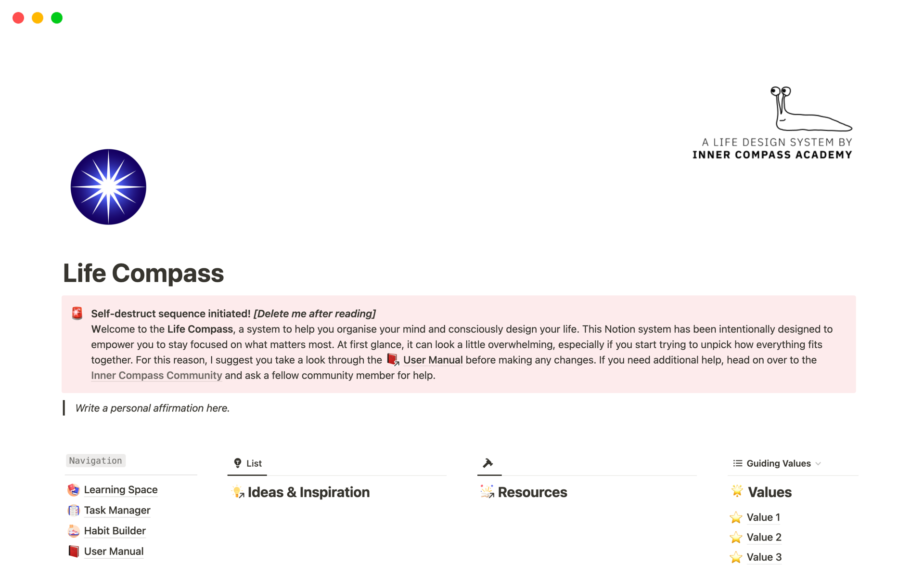Click the Task Manager icon
This screenshot has width=924, height=578.
[x=73, y=510]
